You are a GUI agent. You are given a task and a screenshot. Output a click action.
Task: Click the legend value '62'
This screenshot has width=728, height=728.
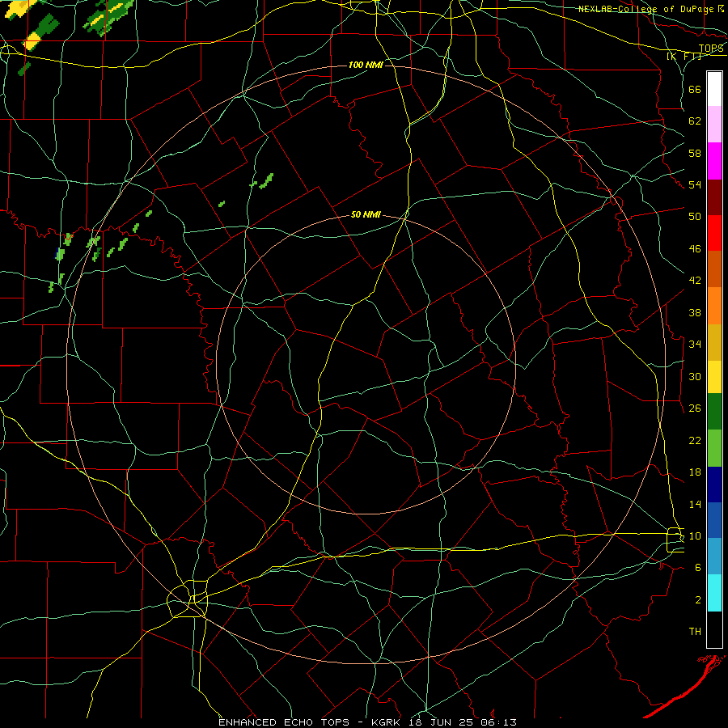(695, 121)
